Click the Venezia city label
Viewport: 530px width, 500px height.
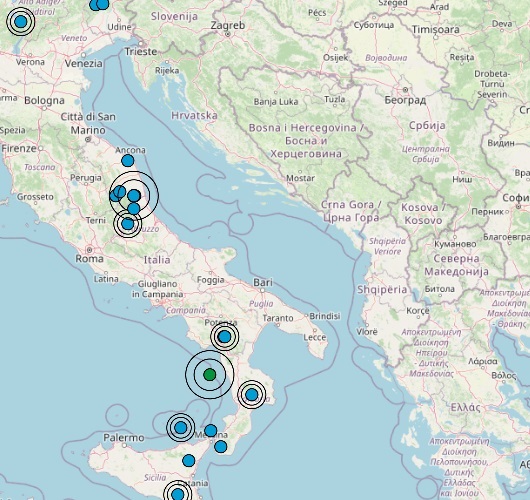point(83,64)
